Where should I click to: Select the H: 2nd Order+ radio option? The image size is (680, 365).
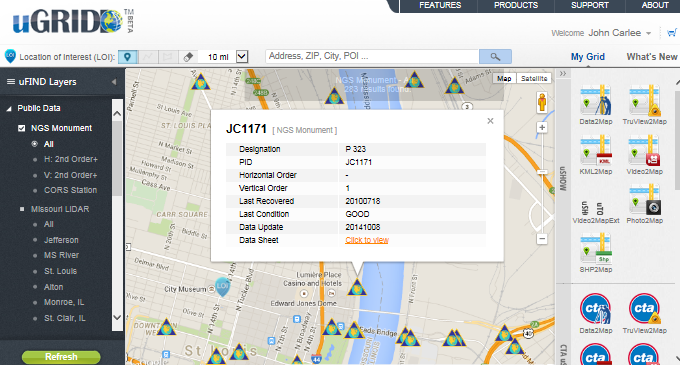[70, 159]
